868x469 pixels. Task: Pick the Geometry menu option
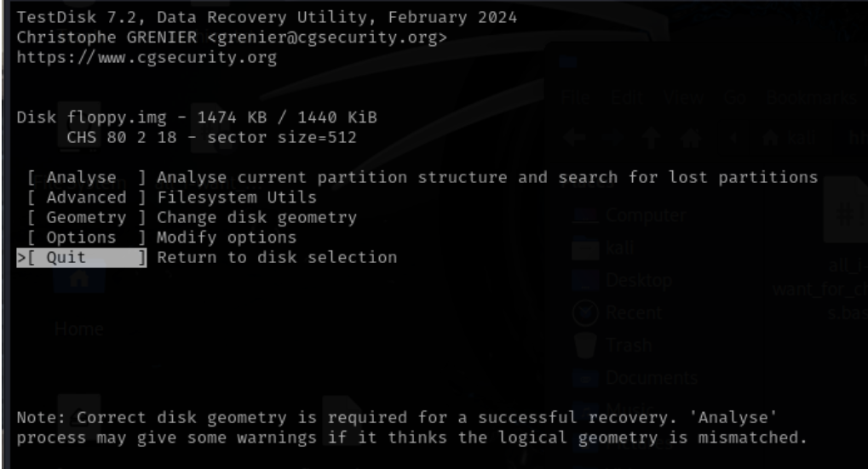coord(87,217)
